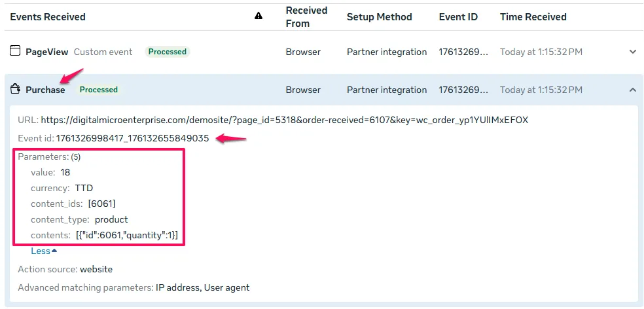
Task: Click the Advanced matching parameters line
Action: pyautogui.click(x=134, y=287)
